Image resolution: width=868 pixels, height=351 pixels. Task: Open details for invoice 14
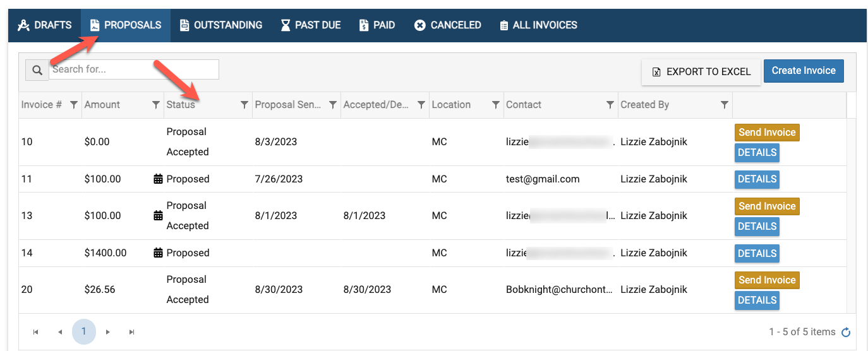tap(757, 253)
